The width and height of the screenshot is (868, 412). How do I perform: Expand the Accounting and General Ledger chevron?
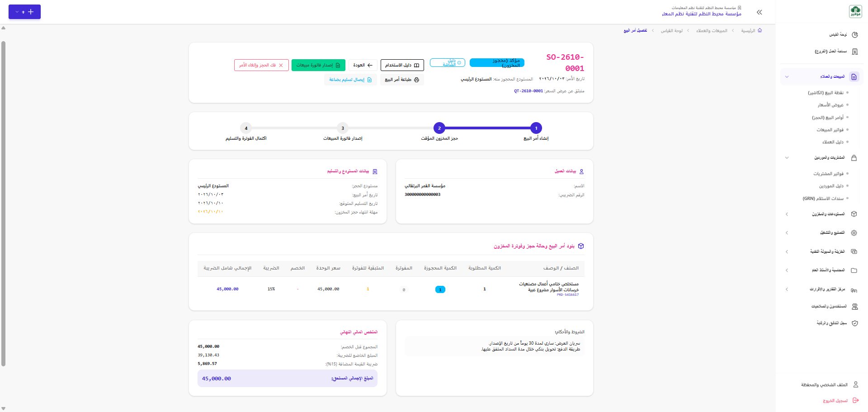[x=787, y=270]
